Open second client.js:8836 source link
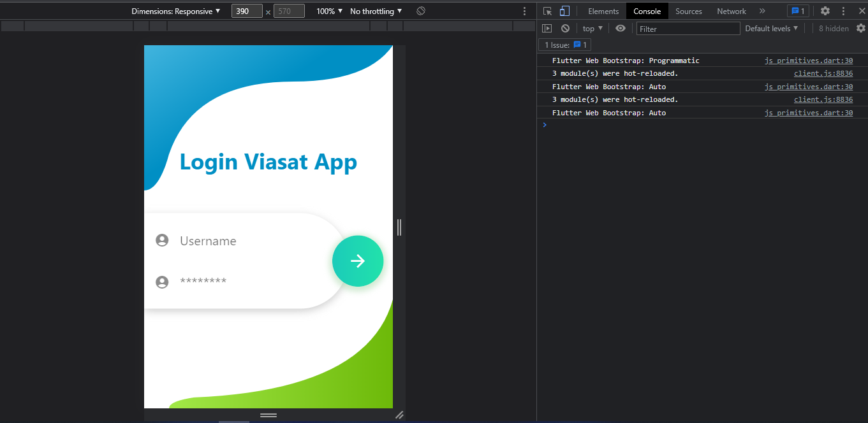 pyautogui.click(x=823, y=99)
